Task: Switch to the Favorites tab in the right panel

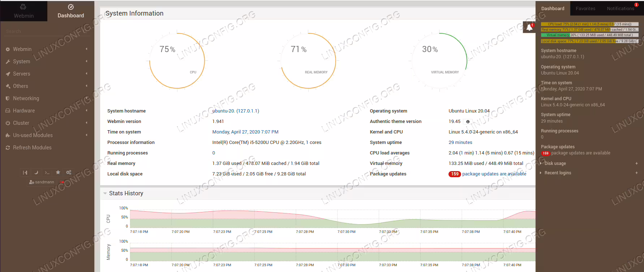Action: click(x=585, y=8)
